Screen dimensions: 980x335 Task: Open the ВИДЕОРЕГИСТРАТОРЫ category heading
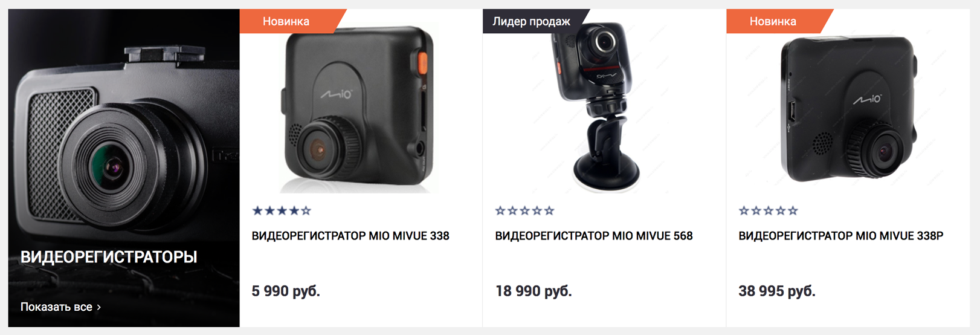[x=109, y=257]
